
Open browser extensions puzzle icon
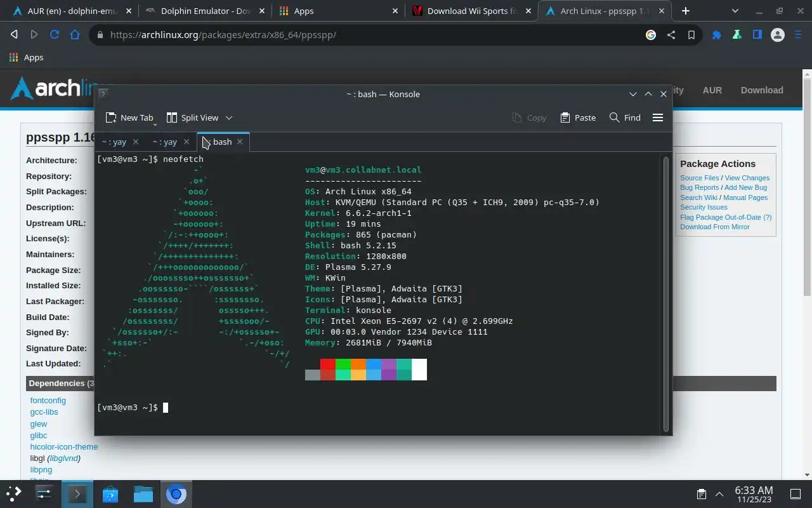click(717, 35)
